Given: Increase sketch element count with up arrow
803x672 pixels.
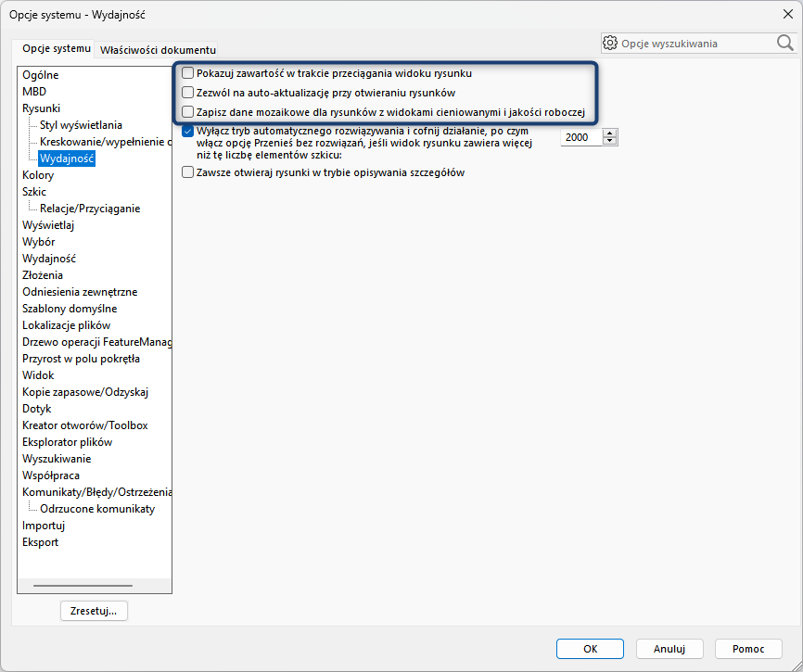Looking at the screenshot, I should click(x=609, y=133).
